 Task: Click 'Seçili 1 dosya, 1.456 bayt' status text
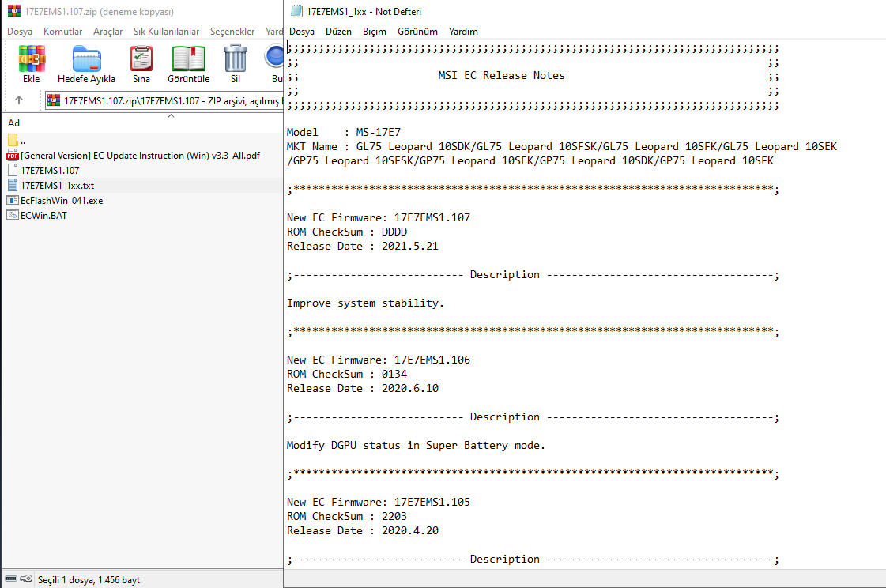point(89,579)
